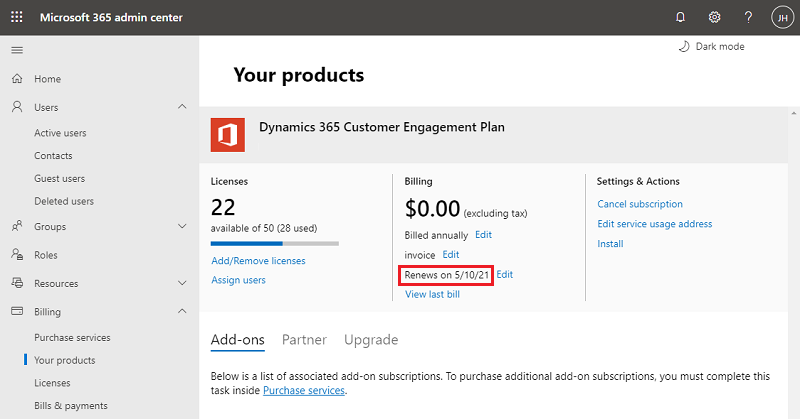Collapse the navigation hamburger menu

[x=17, y=50]
